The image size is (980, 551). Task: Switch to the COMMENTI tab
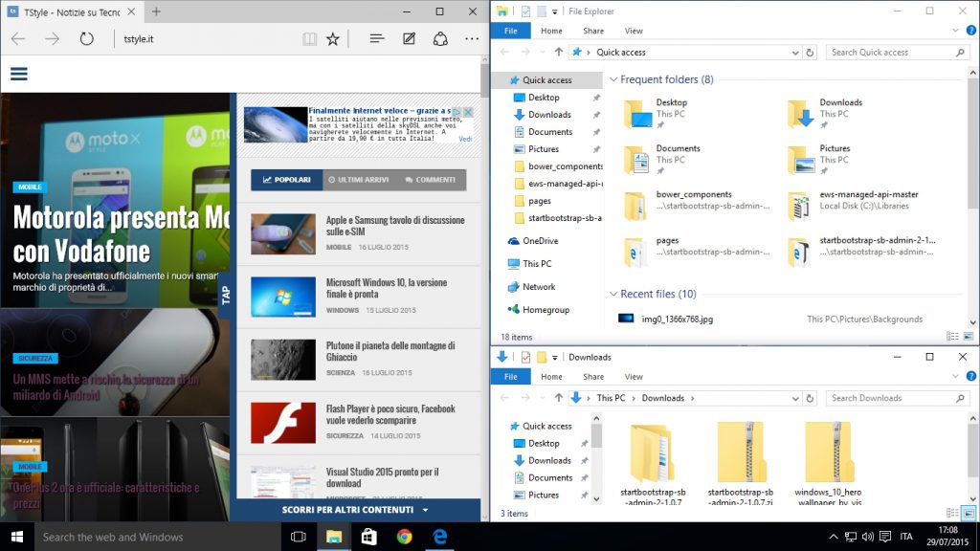click(x=431, y=180)
